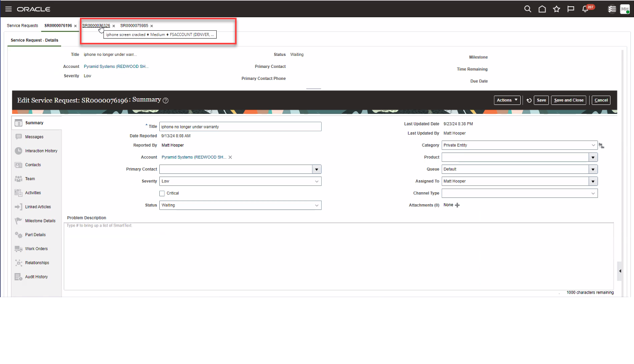View the Linked Articles panel
The width and height of the screenshot is (634, 364).
(x=37, y=206)
